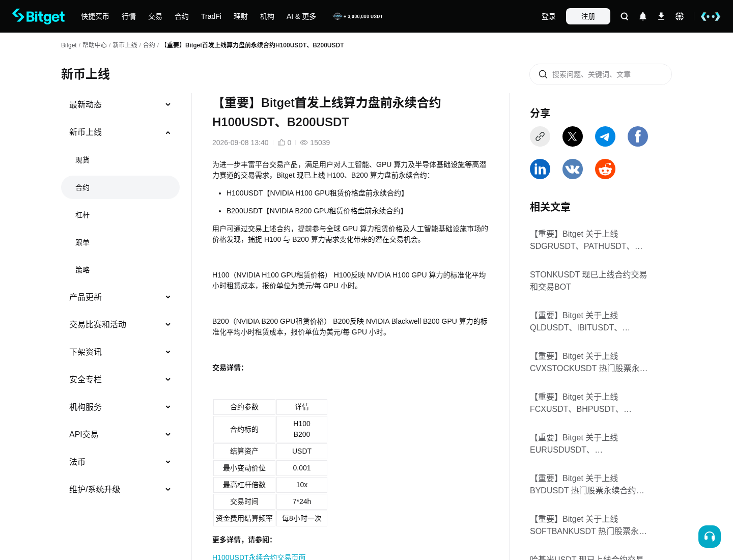733x560 pixels.
Task: Share article on Reddit
Action: coord(605,169)
